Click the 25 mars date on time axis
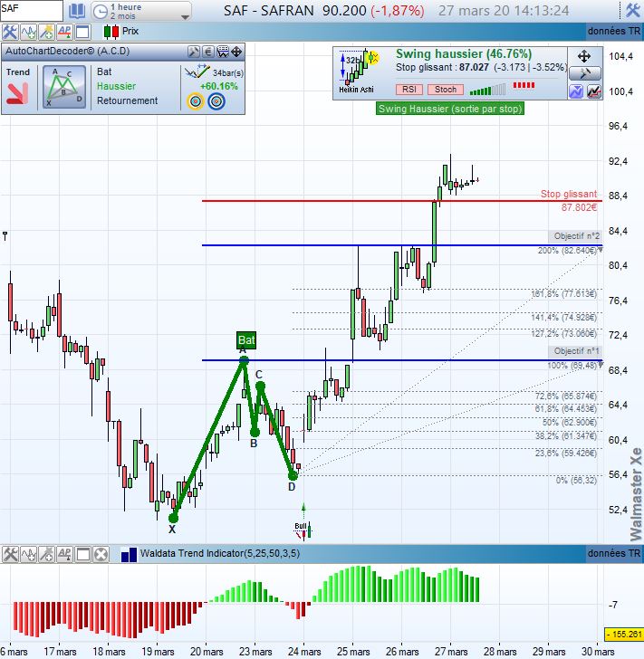Viewport: 644px width, 659px height. pyautogui.click(x=353, y=652)
